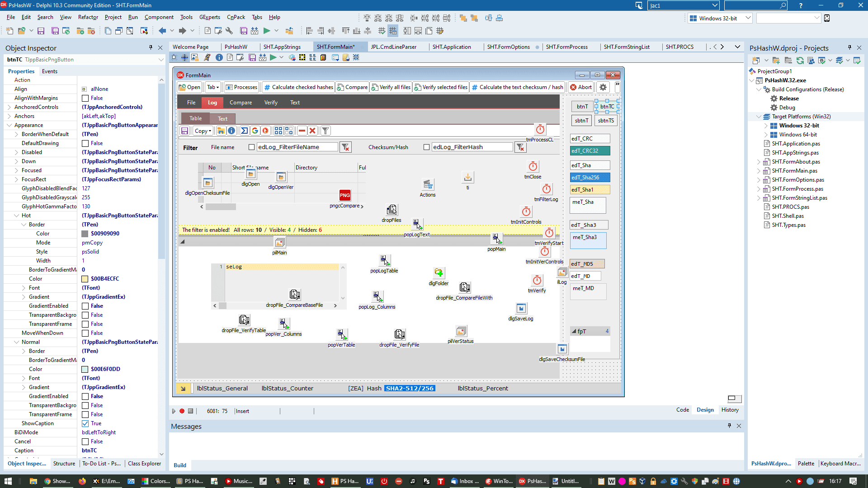This screenshot has width=868, height=488.
Task: Open the Windows 32-bit platform dropdown
Action: click(x=748, y=18)
